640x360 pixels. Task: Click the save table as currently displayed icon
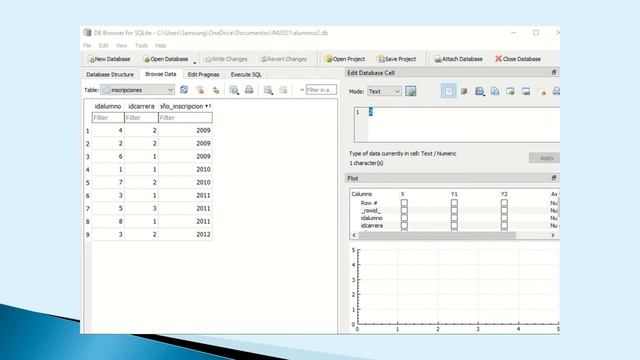[x=234, y=90]
